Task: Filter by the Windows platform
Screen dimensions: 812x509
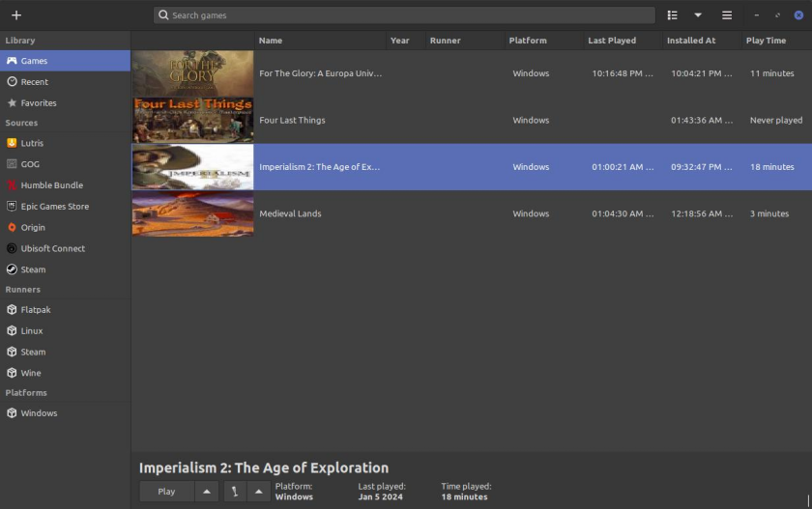Action: point(66,412)
